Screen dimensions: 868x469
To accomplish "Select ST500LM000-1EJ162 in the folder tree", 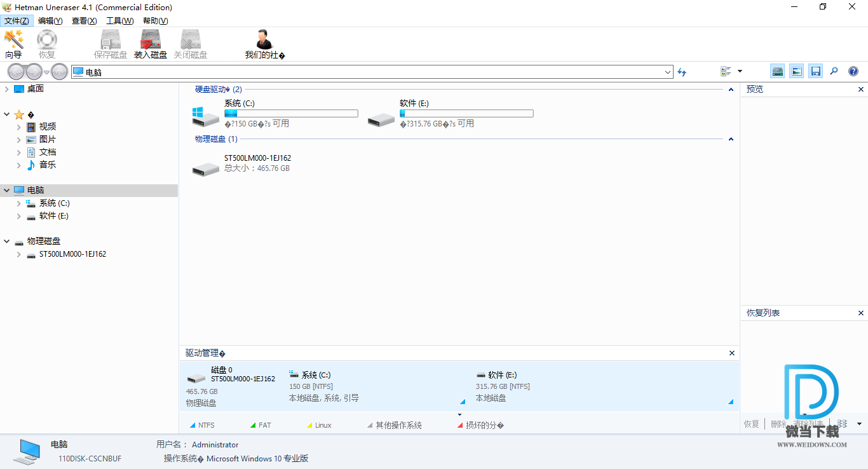I will [72, 254].
